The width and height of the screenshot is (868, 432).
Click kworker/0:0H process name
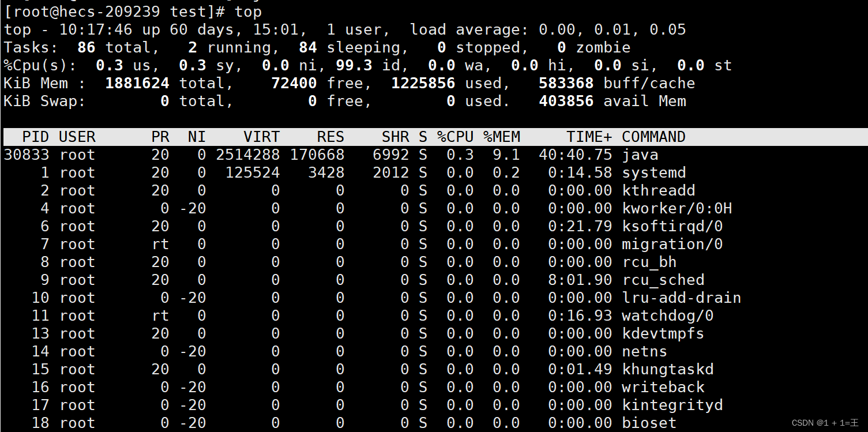click(x=677, y=209)
